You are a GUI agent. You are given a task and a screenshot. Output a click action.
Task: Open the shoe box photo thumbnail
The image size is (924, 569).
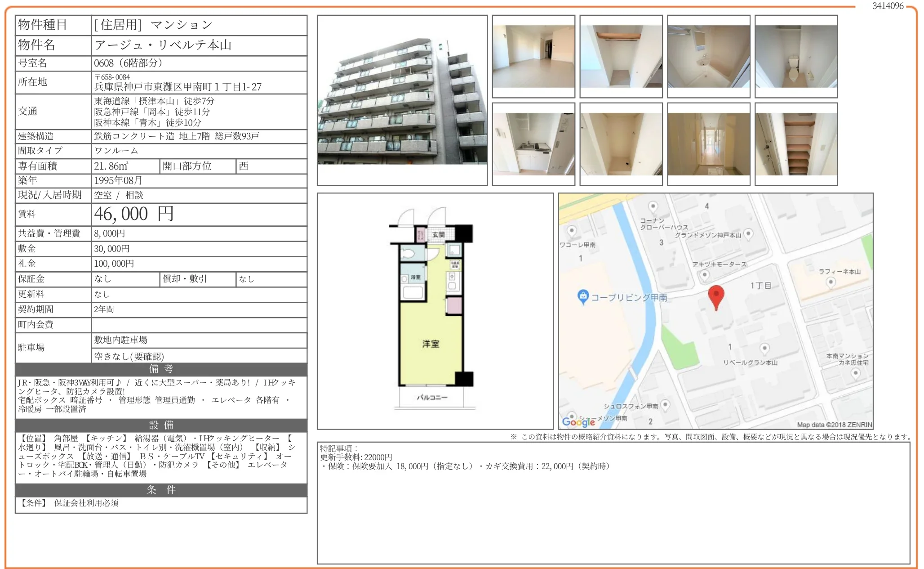click(x=796, y=144)
